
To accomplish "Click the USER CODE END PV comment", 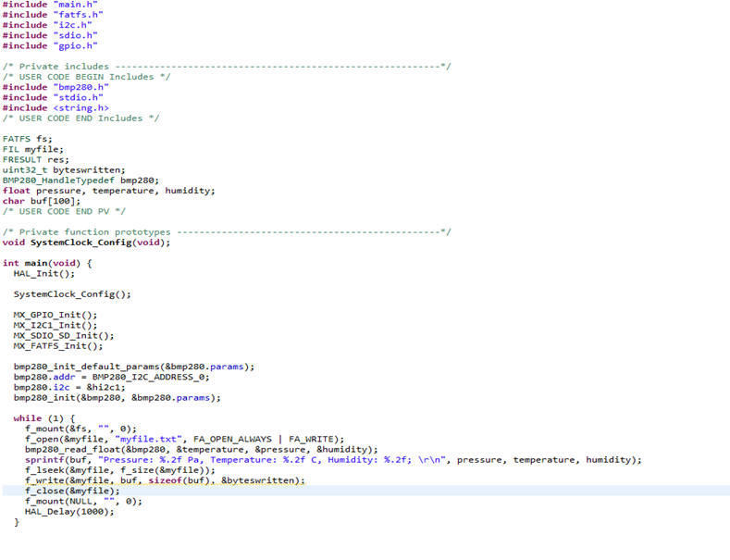I will [x=64, y=211].
